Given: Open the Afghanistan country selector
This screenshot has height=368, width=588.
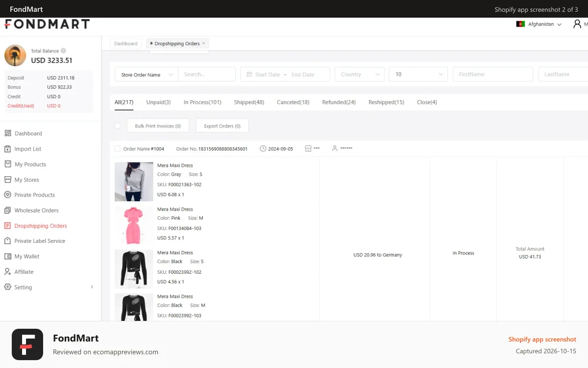Looking at the screenshot, I should point(539,24).
